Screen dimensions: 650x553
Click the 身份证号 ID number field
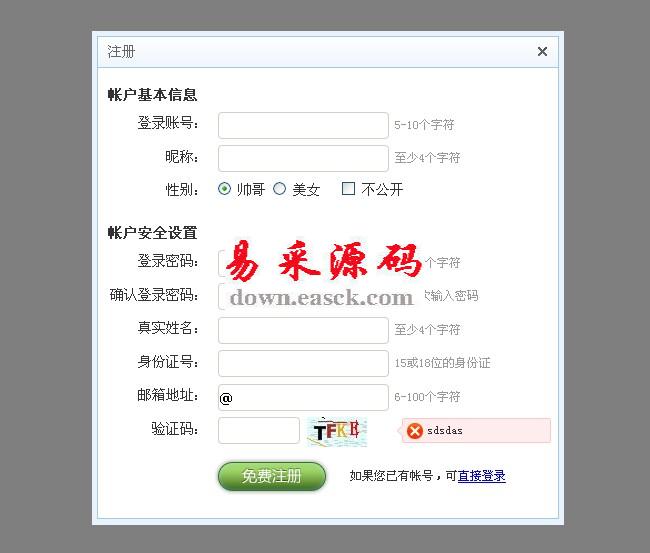303,364
